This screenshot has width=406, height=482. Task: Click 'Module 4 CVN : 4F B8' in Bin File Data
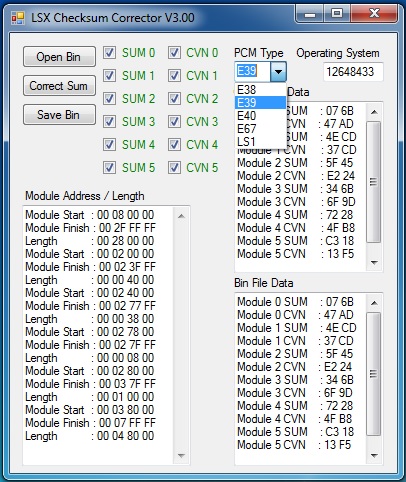point(295,419)
